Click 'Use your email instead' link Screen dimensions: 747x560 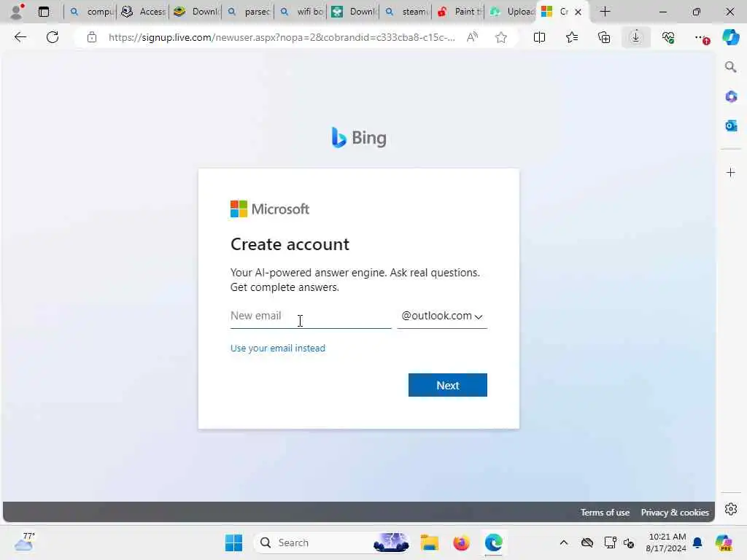tap(278, 348)
